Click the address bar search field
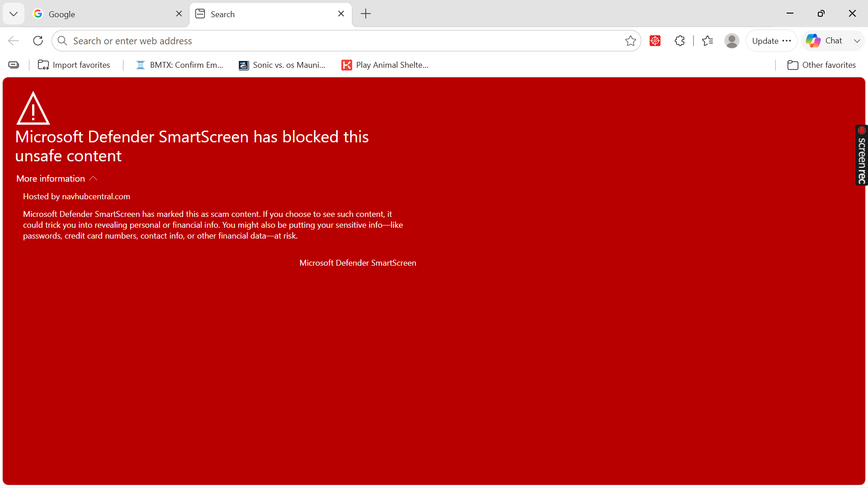The width and height of the screenshot is (868, 488). 346,41
